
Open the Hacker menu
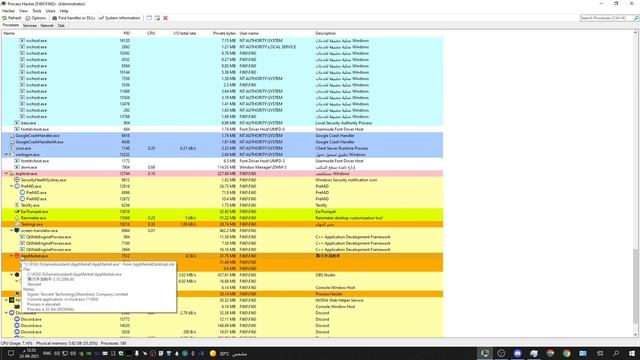click(x=8, y=11)
